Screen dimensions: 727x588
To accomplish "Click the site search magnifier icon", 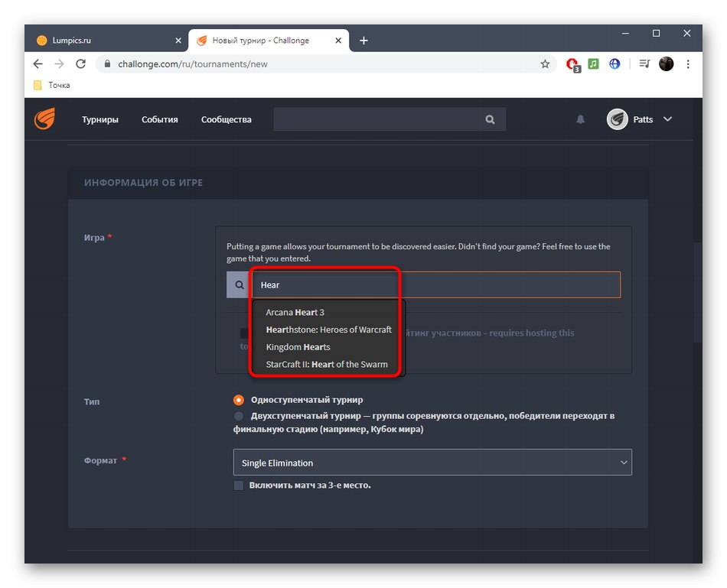I will [x=490, y=119].
